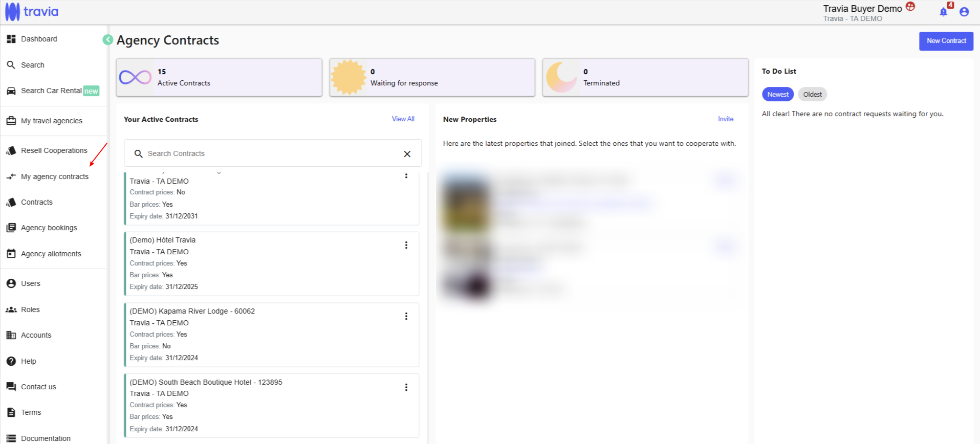Open the Dashboard icon in sidebar
Screen dimensions: 980x444
pyautogui.click(x=11, y=39)
